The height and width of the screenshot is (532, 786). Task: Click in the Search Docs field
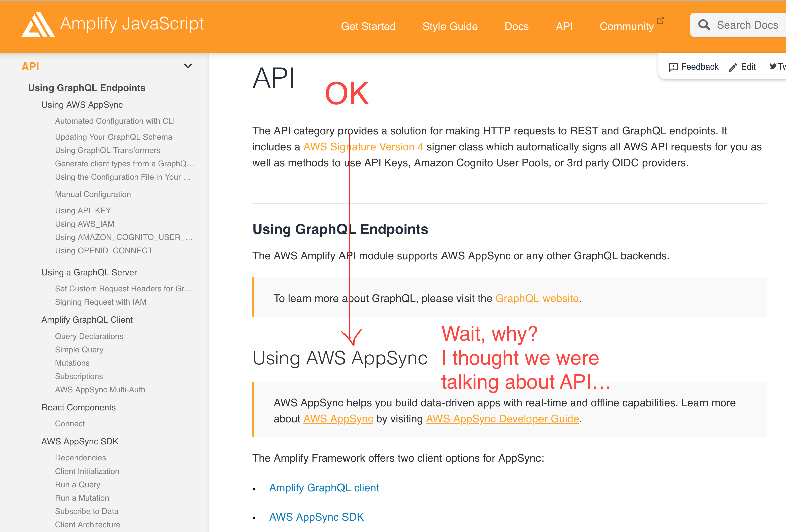click(747, 25)
